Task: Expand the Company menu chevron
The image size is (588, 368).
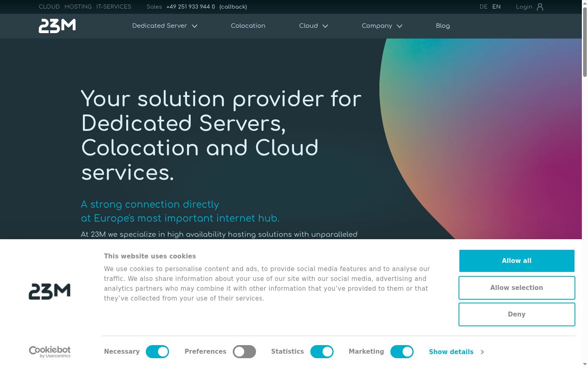Action: click(x=400, y=26)
